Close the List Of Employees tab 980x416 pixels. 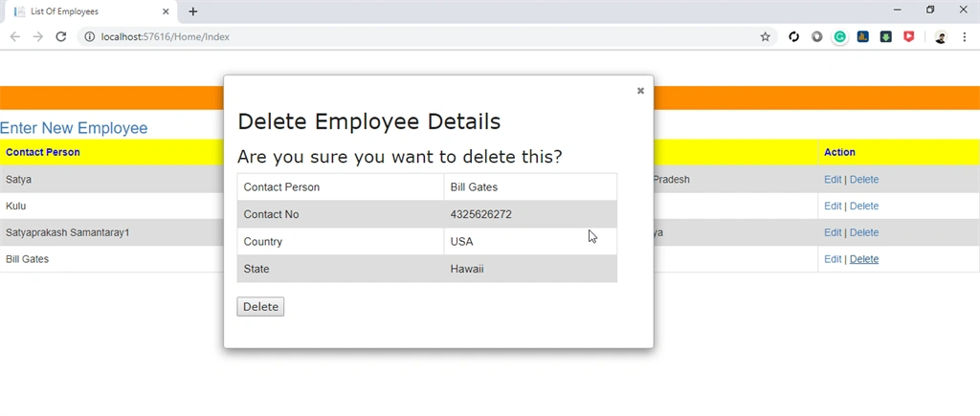(166, 11)
